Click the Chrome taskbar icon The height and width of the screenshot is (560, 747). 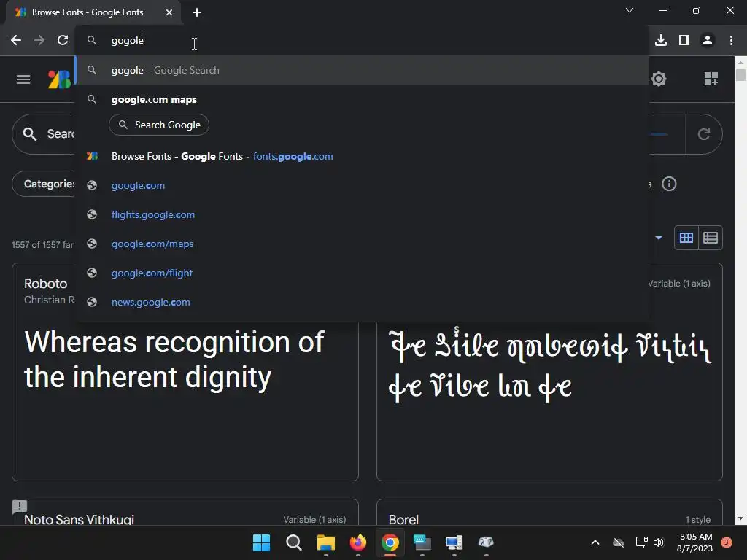tap(390, 542)
